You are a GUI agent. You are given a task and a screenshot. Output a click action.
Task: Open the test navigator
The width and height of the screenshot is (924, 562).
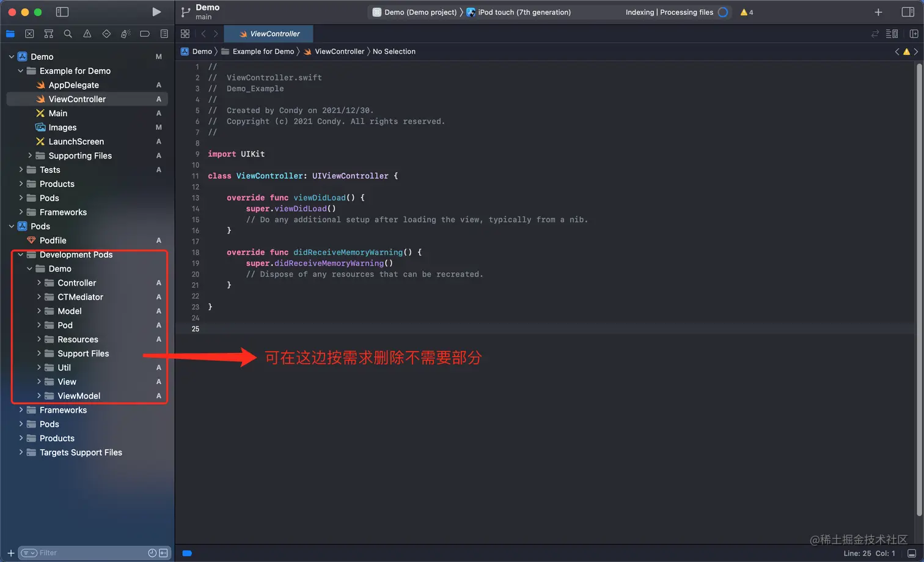[106, 34]
